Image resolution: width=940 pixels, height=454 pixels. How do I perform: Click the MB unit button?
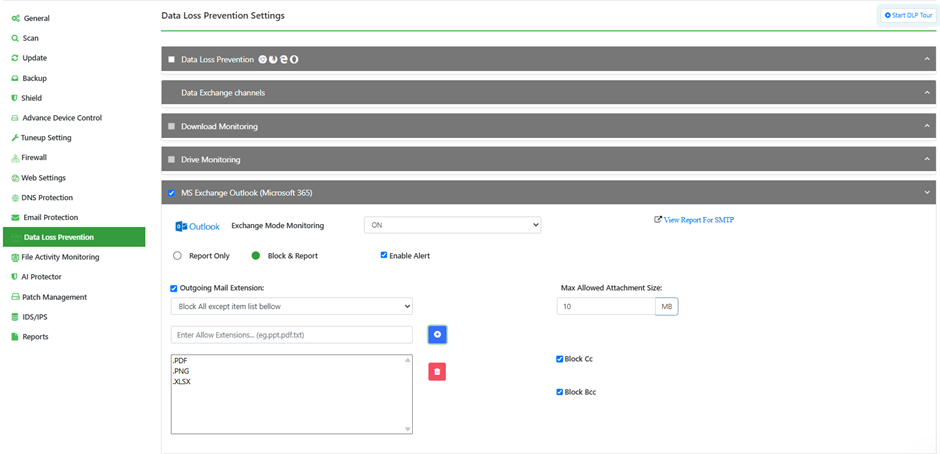pos(667,306)
